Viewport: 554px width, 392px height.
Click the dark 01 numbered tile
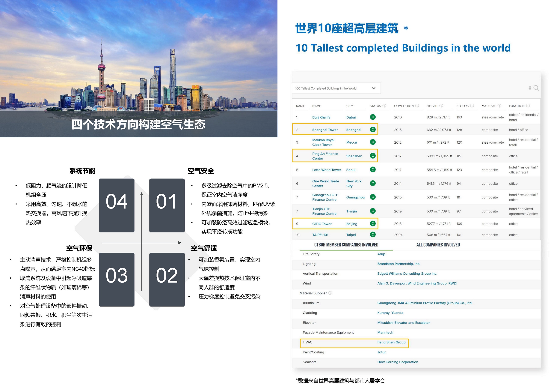167,205
